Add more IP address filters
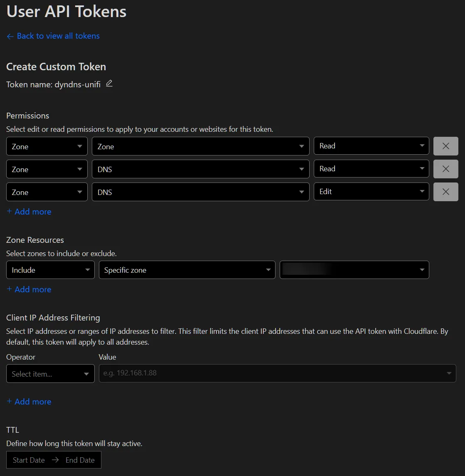This screenshot has width=465, height=476. [29, 402]
